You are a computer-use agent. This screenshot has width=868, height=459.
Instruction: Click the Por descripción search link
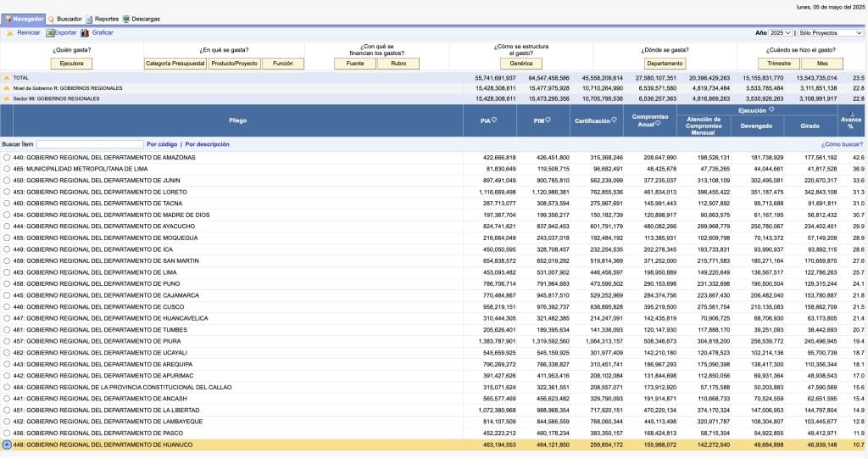click(207, 144)
